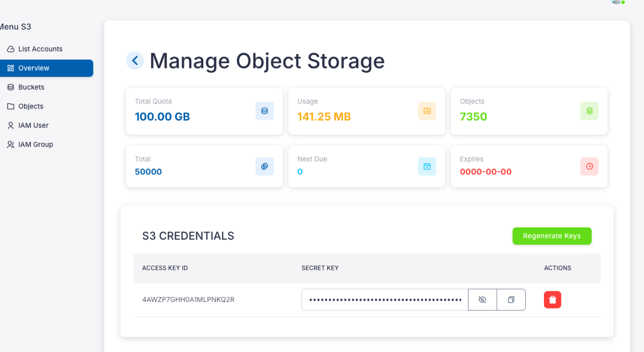The image size is (644, 352).
Task: Click the 0000-00-00 expiry date
Action: pos(485,172)
